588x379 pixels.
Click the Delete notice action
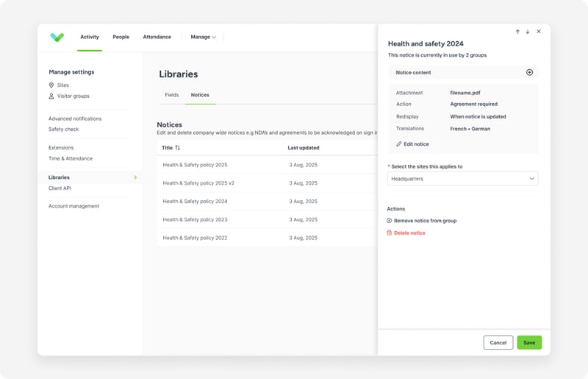(x=409, y=233)
